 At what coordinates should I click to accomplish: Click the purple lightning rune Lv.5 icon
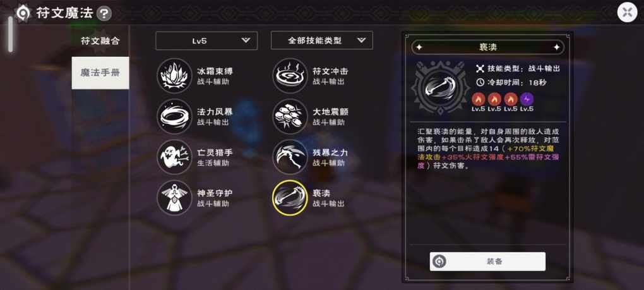[x=527, y=99]
